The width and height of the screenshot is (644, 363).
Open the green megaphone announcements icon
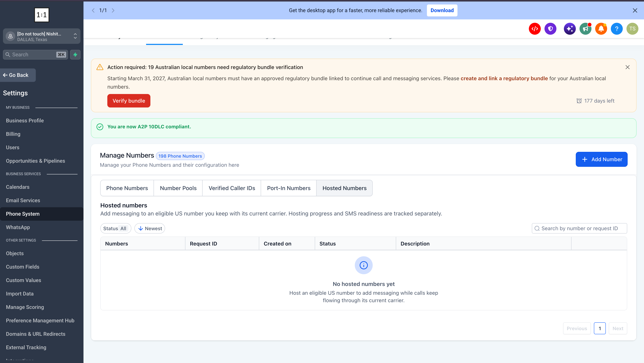coord(585,29)
